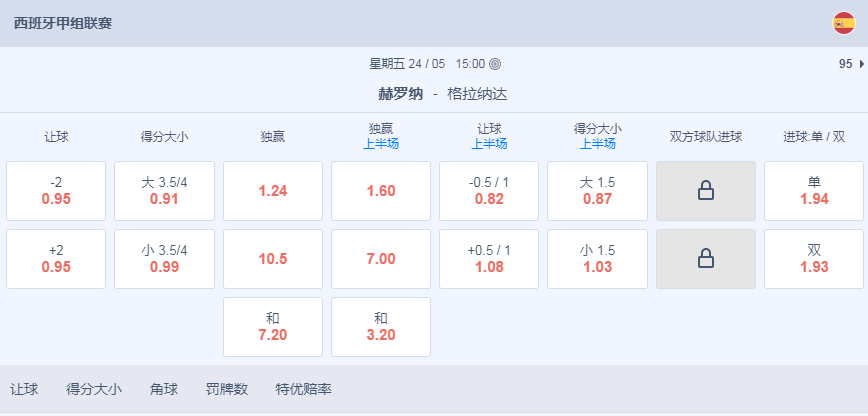The width and height of the screenshot is (868, 416).
Task: Choose full-time draw 和 7.20
Action: [273, 327]
